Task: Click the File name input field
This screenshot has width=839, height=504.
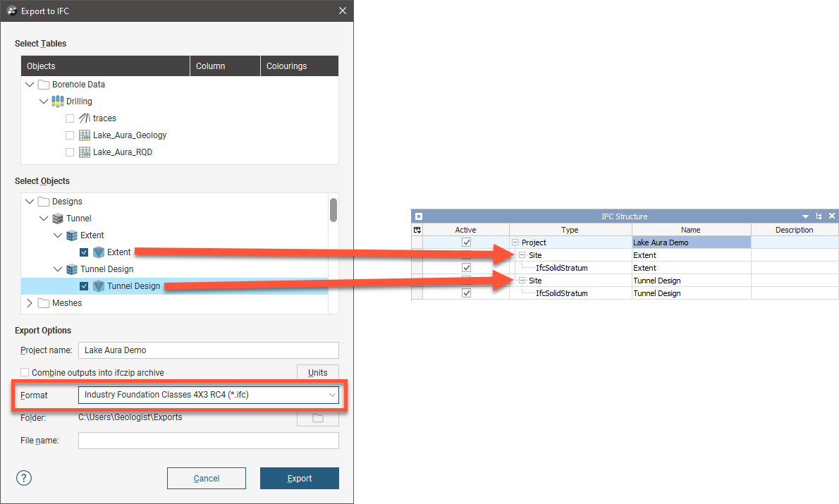Action: (208, 441)
